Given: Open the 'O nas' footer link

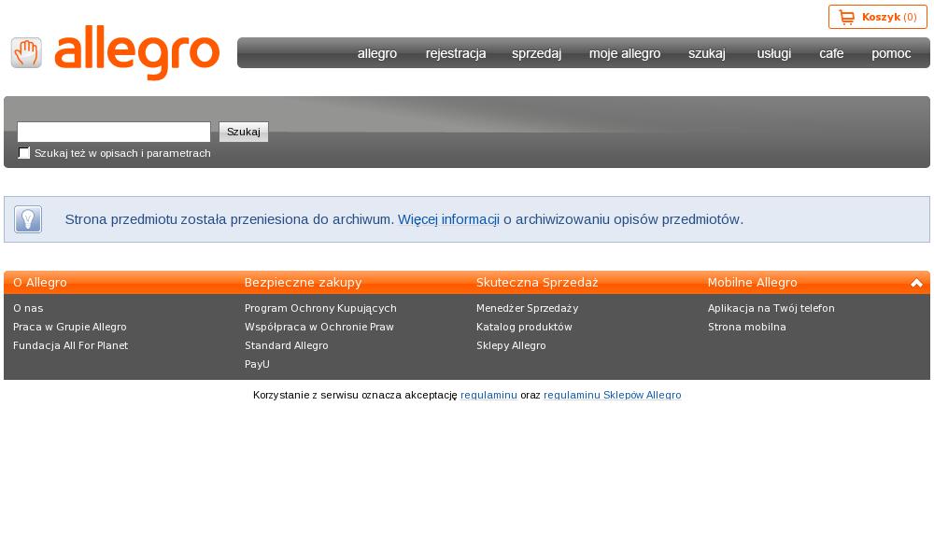Looking at the screenshot, I should [28, 308].
